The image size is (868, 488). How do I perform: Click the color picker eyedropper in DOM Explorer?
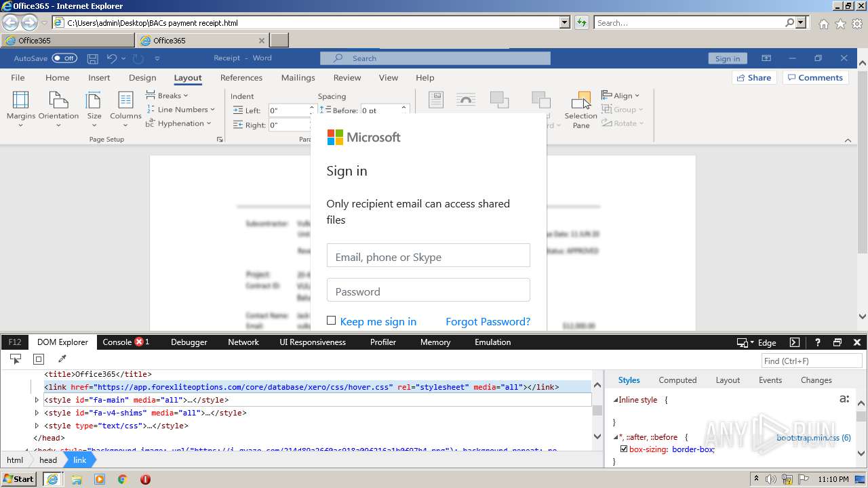click(x=62, y=359)
